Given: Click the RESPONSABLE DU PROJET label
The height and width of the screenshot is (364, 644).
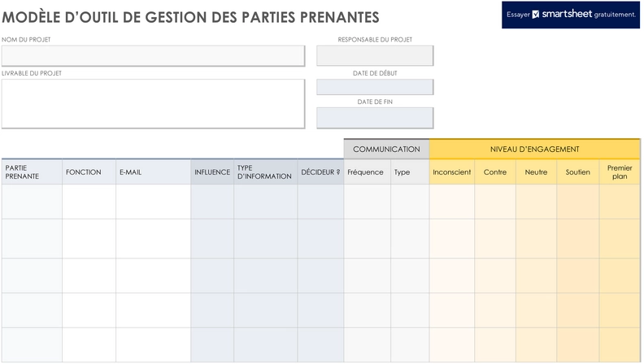Looking at the screenshot, I should [x=375, y=39].
